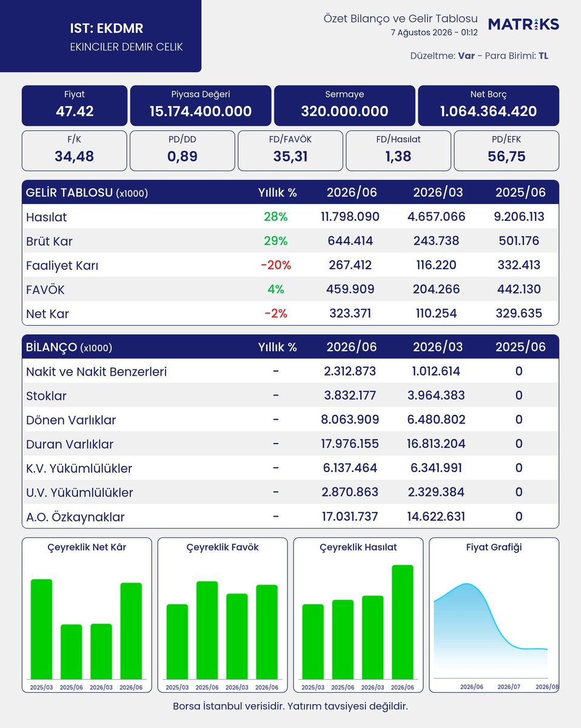Select the IST: EKDMR ticker heading

107,29
